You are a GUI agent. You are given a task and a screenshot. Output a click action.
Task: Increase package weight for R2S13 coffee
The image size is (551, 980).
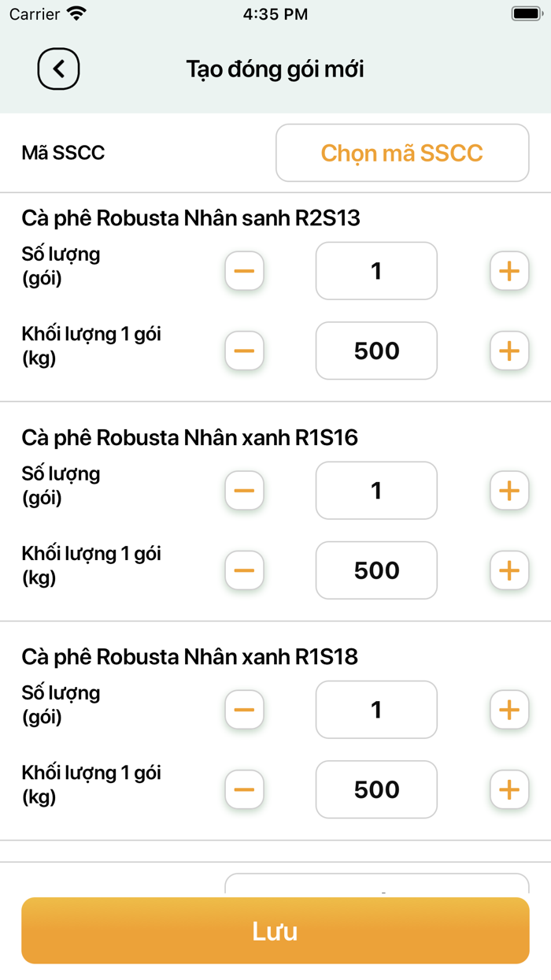(508, 351)
